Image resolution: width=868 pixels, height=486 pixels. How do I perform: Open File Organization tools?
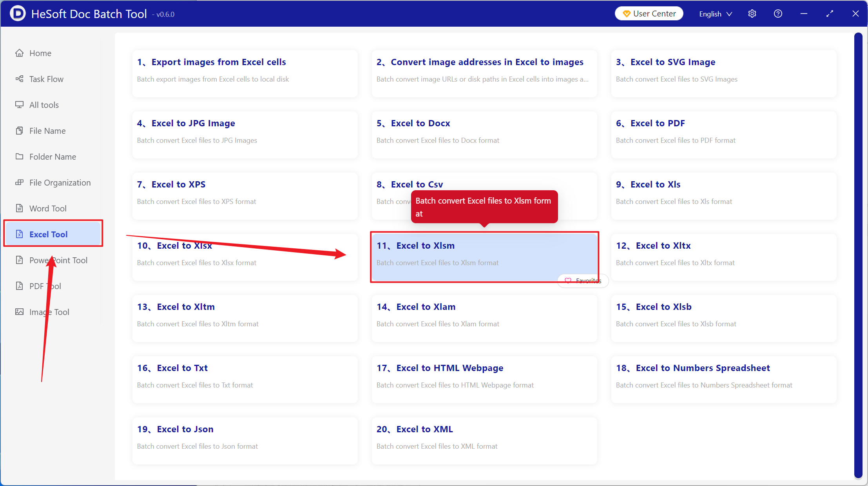(53, 182)
